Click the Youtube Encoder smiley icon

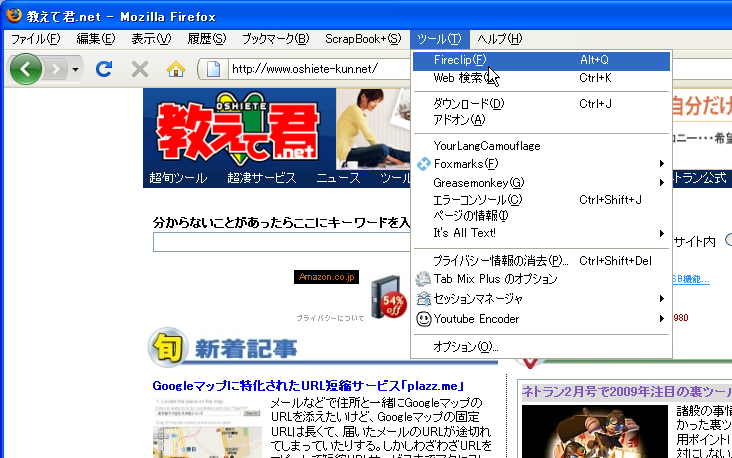coord(423,319)
